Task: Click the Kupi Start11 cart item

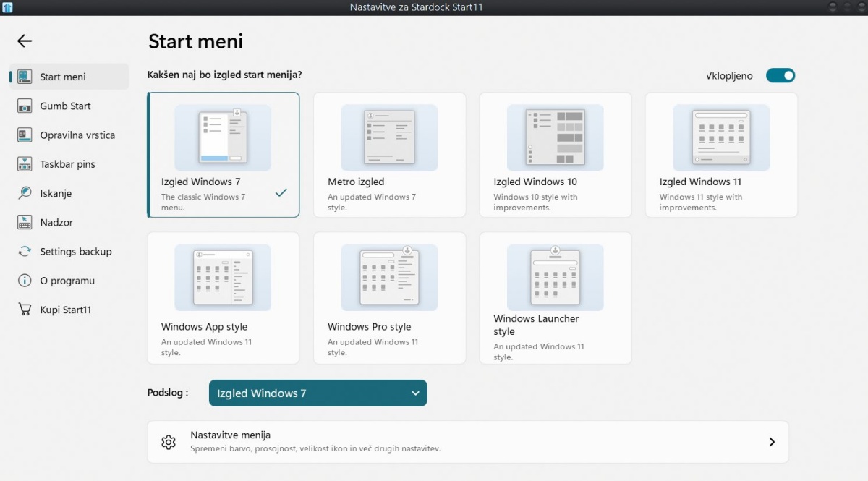Action: point(69,310)
